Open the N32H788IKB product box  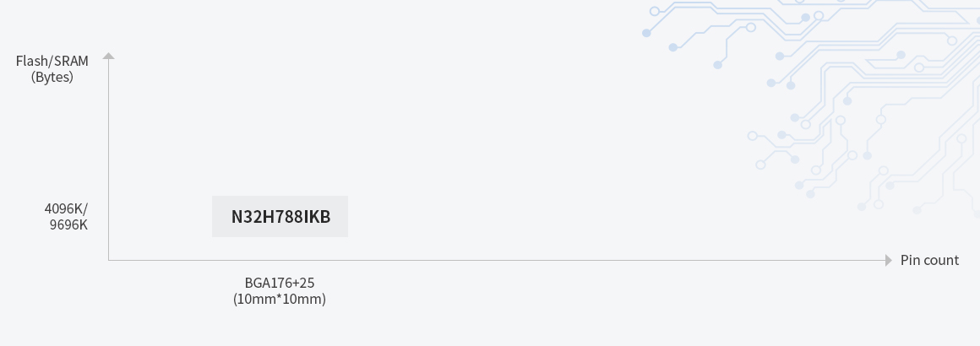(280, 217)
